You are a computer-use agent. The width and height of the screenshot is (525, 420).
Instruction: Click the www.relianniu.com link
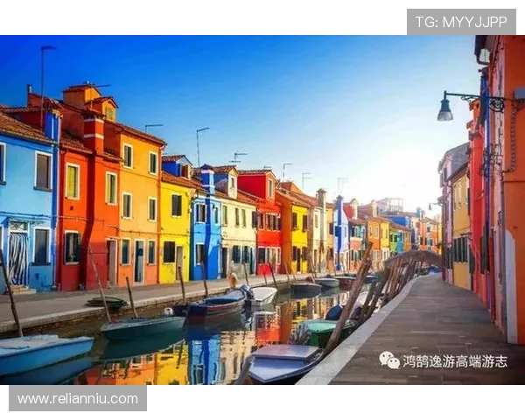[x=77, y=399]
